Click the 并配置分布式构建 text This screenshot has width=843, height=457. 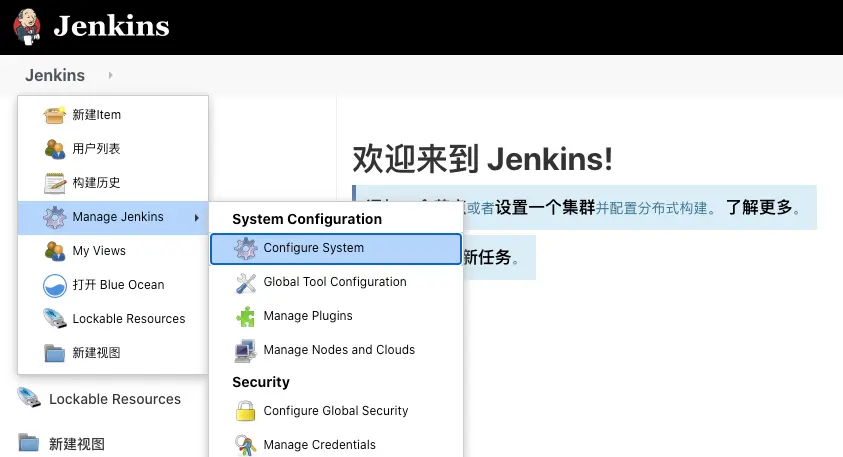652,208
